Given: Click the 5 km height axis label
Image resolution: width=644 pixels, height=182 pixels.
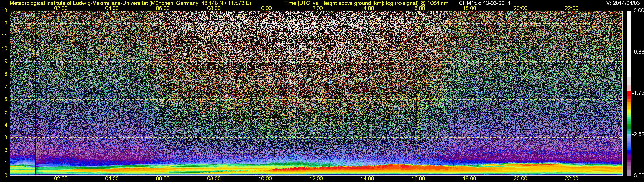Looking at the screenshot, I should 6,112.
